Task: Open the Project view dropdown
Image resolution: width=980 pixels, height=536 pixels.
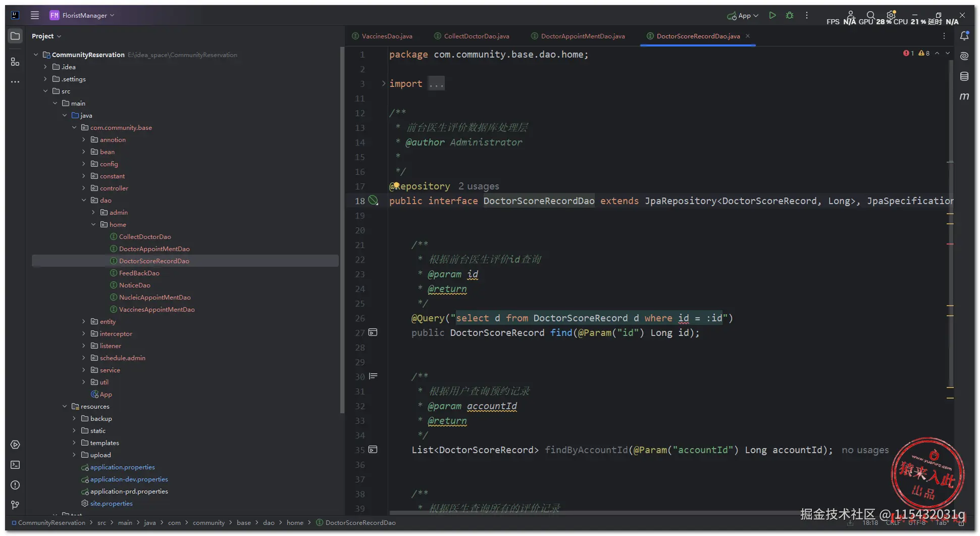Action: 46,36
